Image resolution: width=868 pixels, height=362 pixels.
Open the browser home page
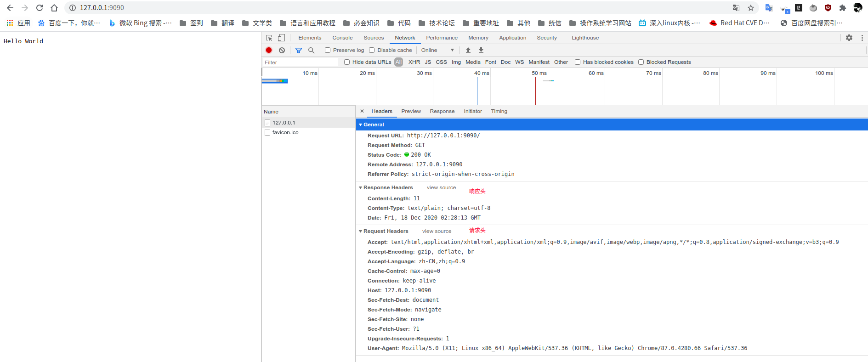click(54, 8)
